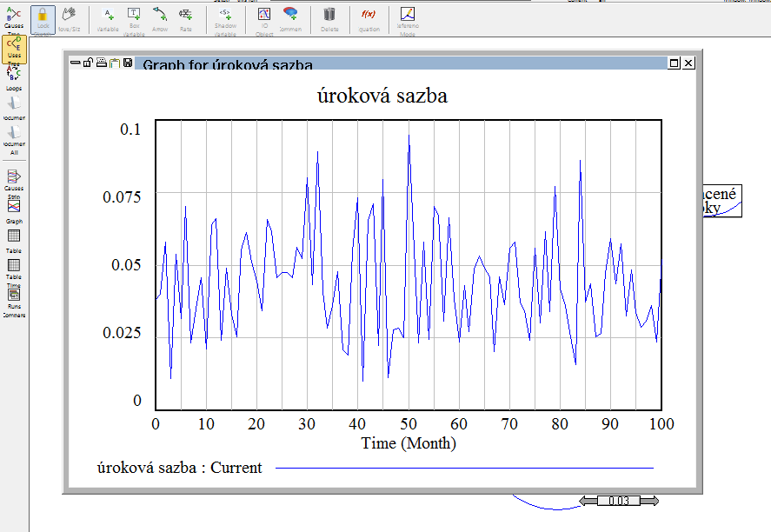Open the Causes Strip graph tool
771x532 pixels.
point(14,179)
